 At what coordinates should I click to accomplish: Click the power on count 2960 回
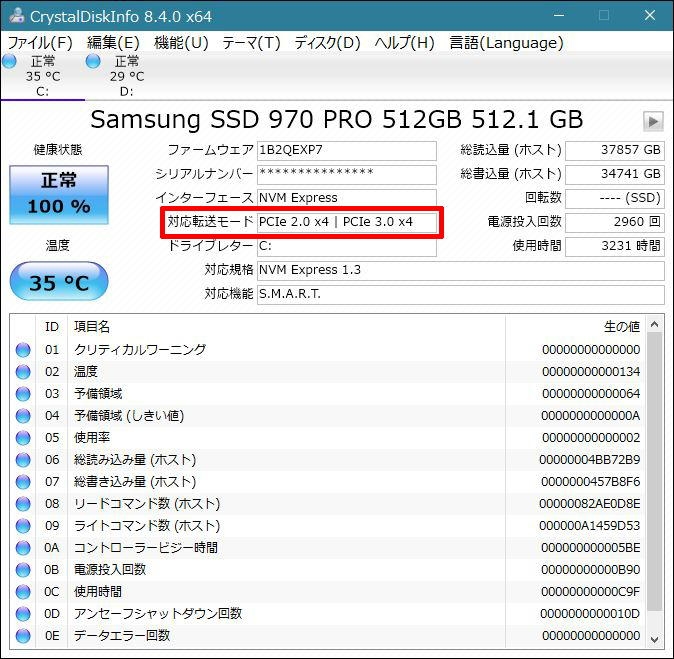pyautogui.click(x=615, y=222)
